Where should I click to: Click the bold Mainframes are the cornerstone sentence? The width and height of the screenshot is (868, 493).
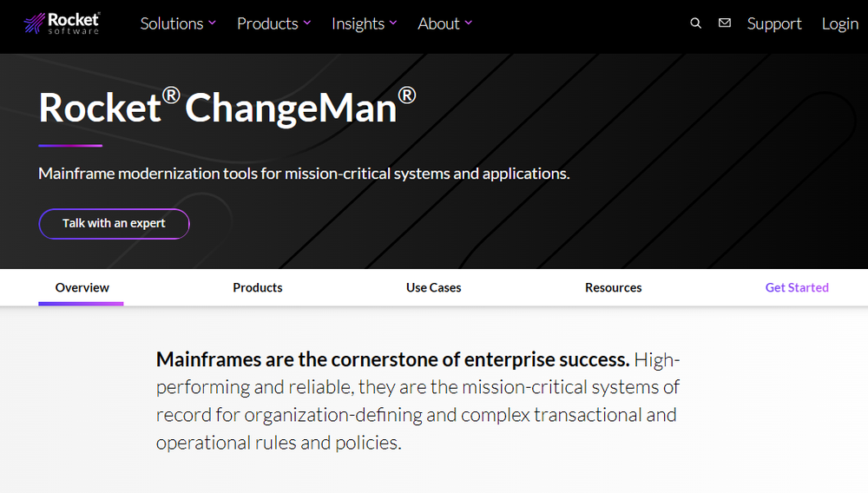click(x=392, y=359)
